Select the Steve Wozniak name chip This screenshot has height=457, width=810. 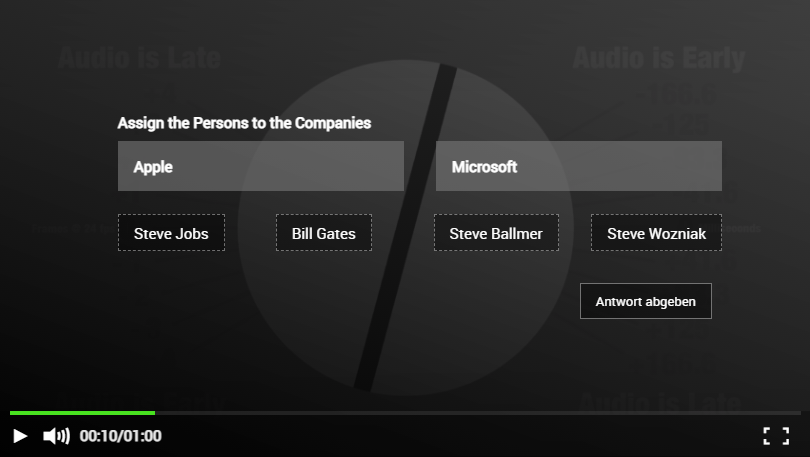point(656,233)
